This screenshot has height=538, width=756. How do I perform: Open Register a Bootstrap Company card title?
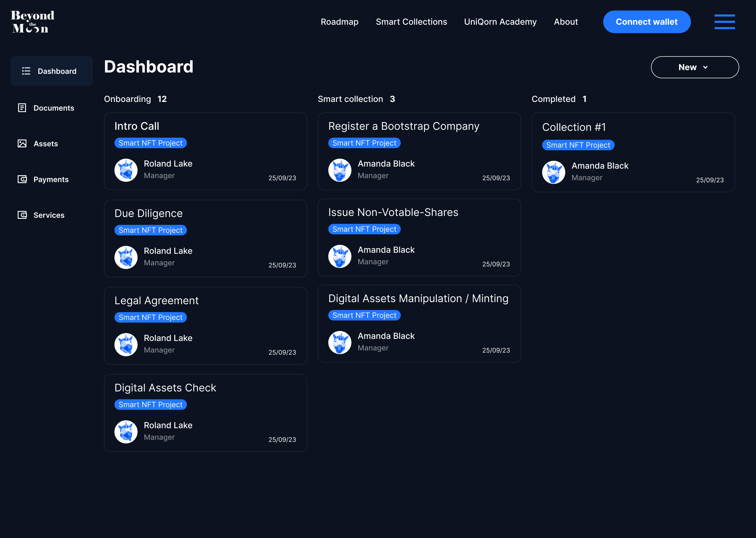coord(403,126)
